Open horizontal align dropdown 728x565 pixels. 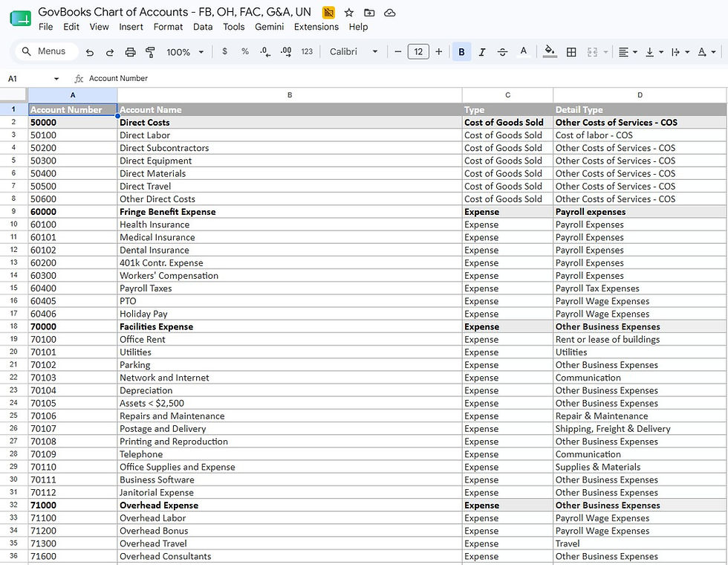tap(628, 52)
